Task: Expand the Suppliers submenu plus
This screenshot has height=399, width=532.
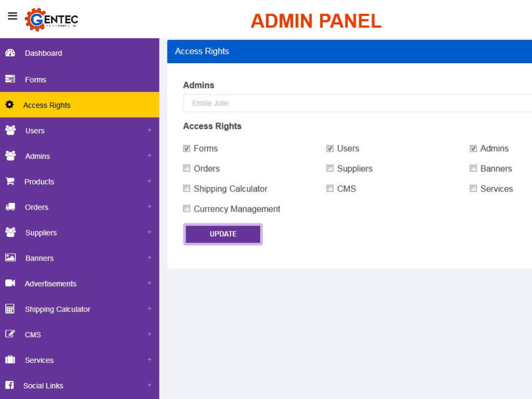Action: pos(149,232)
